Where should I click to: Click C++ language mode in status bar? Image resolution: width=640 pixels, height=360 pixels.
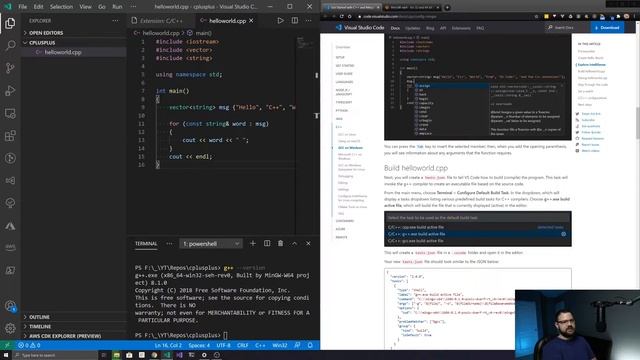point(260,345)
